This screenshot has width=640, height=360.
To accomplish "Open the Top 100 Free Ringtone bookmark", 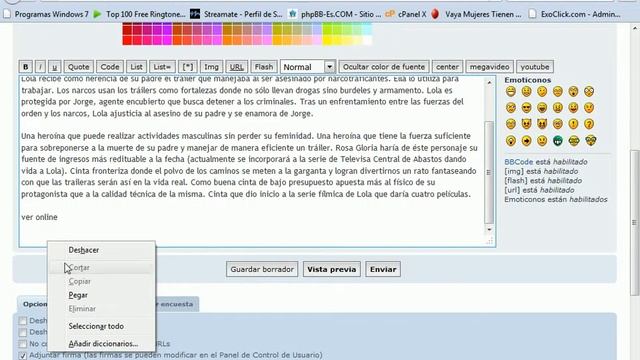I will point(140,14).
